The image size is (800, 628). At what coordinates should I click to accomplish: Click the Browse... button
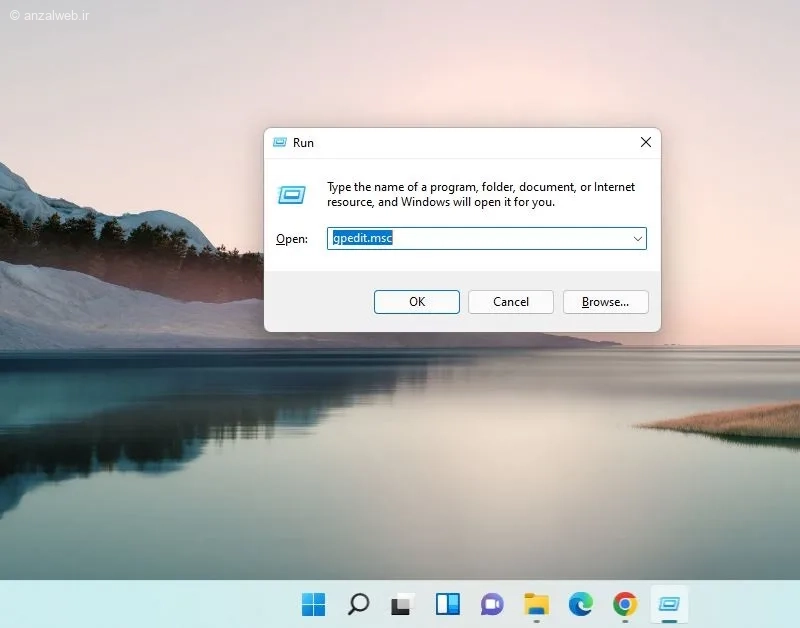(605, 302)
